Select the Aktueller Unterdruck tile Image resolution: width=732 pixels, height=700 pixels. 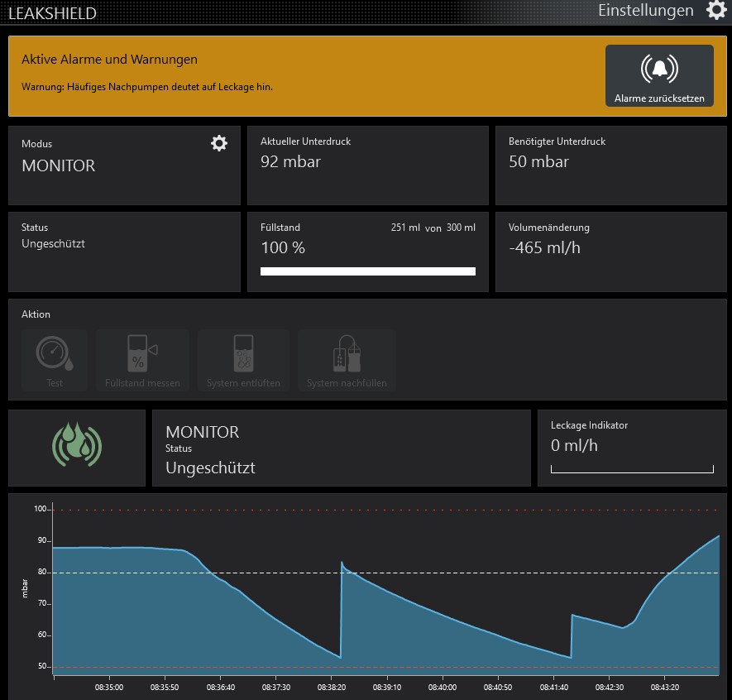(x=367, y=165)
